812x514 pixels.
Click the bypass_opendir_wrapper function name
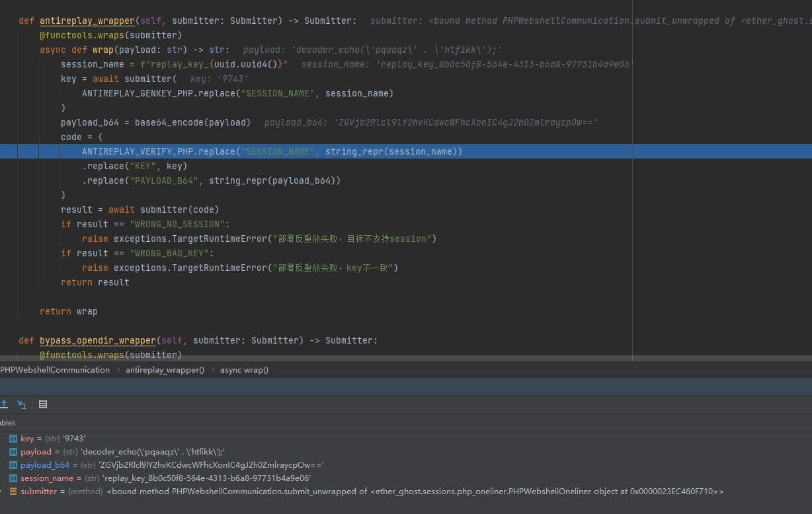tap(97, 340)
